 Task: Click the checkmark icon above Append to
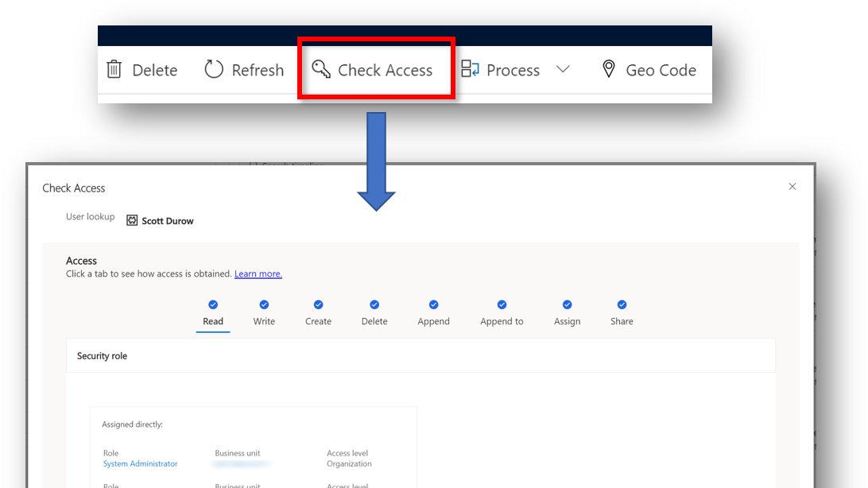coord(502,305)
